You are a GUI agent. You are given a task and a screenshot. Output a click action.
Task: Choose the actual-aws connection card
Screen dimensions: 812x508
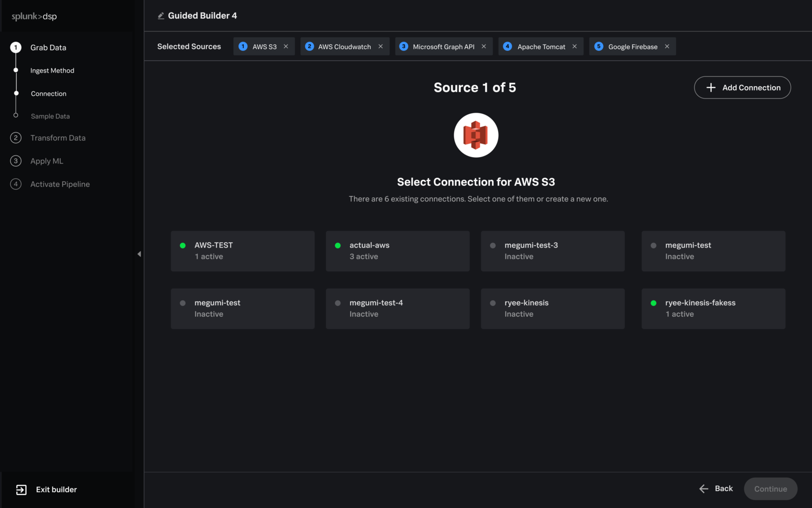pyautogui.click(x=398, y=251)
